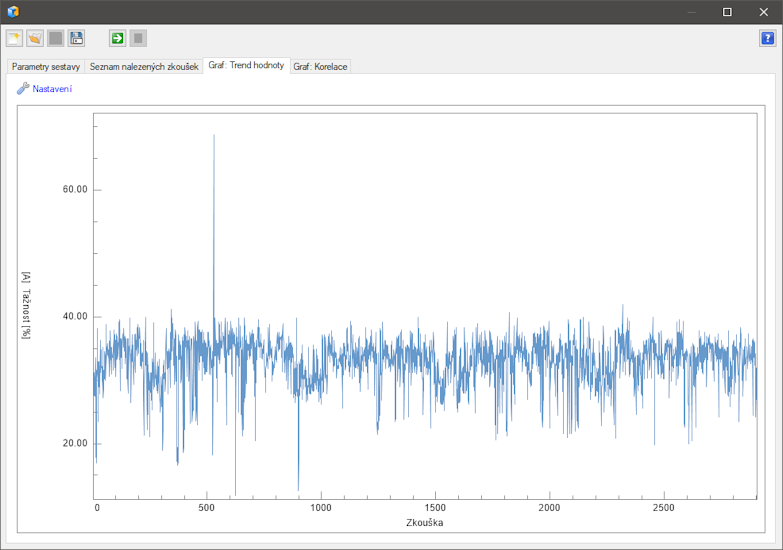Click the 2500 x-axis tick label
Image resolution: width=783 pixels, height=550 pixels.
point(664,508)
